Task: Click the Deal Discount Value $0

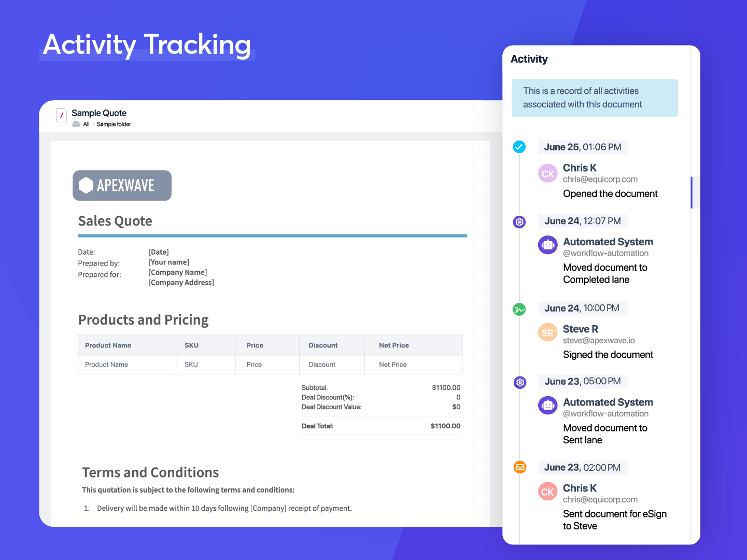Action: click(x=456, y=407)
